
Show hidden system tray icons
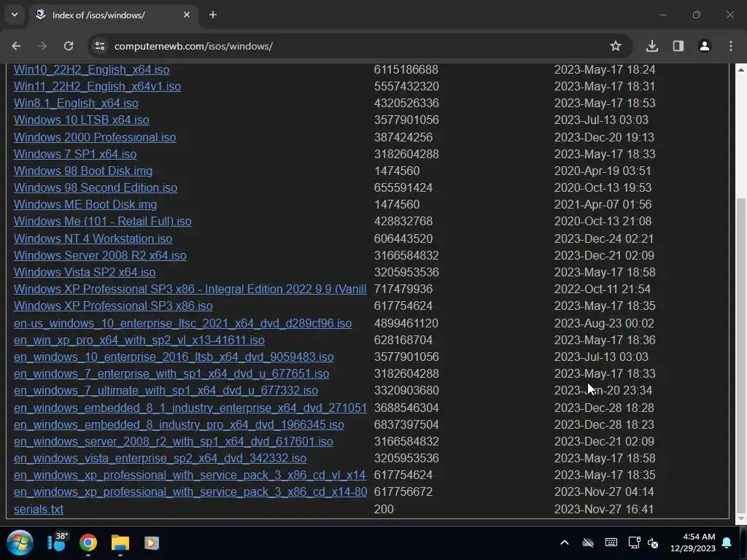(x=565, y=542)
